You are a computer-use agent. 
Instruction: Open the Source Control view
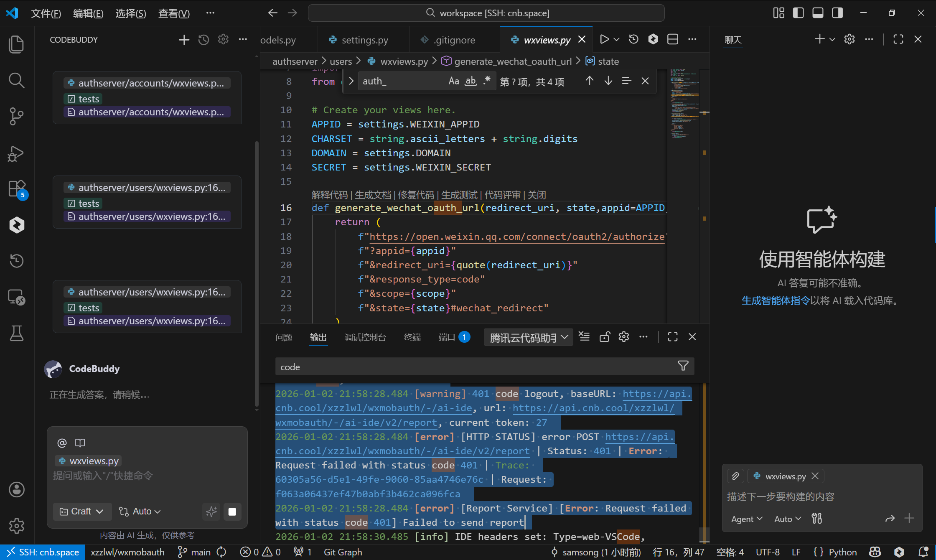pos(16,116)
